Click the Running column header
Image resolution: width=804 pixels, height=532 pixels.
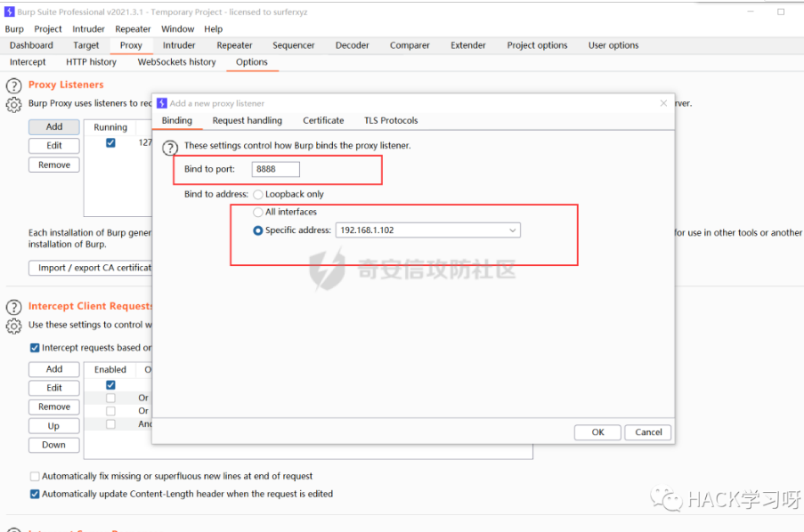[x=110, y=127]
